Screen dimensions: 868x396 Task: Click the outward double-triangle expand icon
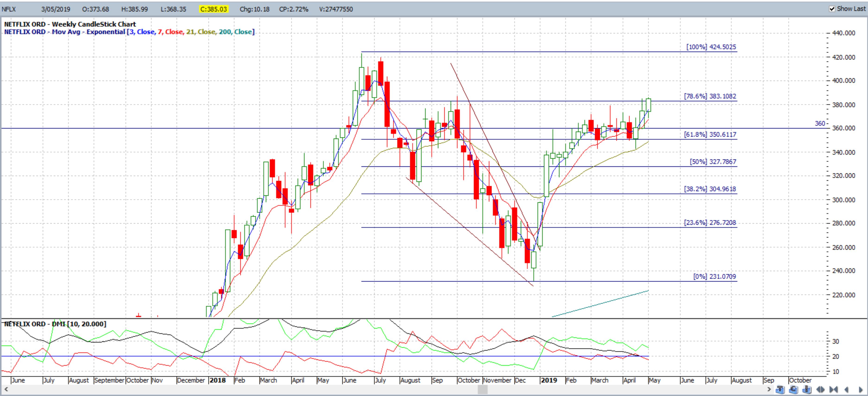820,390
